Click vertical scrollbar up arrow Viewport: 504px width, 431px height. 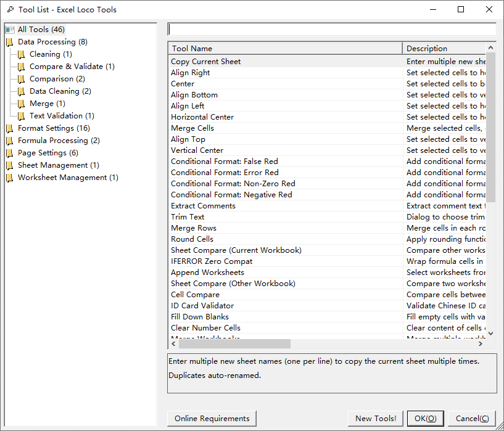coord(490,48)
